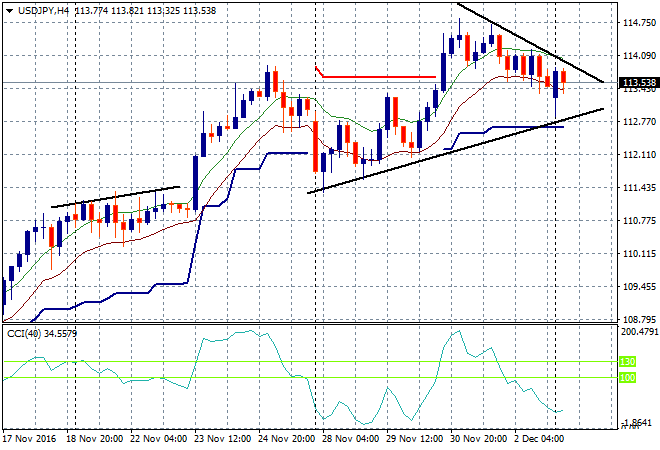This screenshot has width=660, height=450.
Task: Select the 17 Nov 2016 date label
Action: 29,438
